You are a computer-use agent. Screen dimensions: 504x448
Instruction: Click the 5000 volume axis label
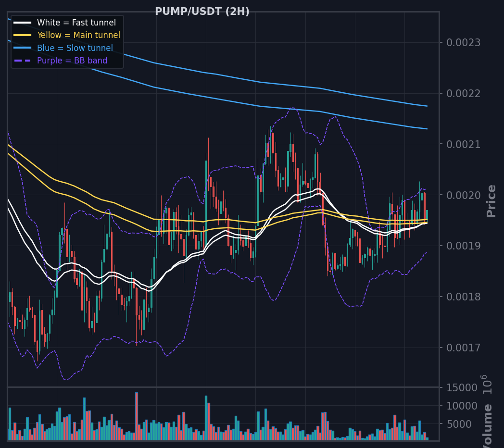tap(459, 424)
